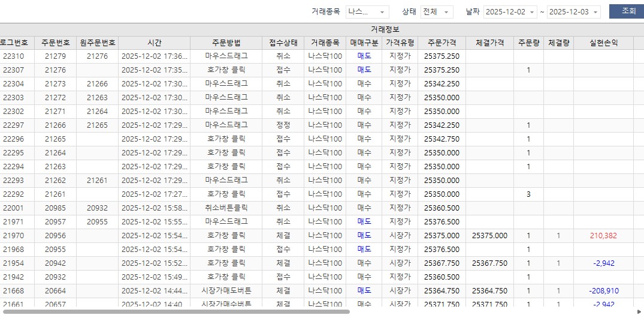Viewport: 644px width, 315px height.
Task: Open the end date picker 2025-12-03
Action: (574, 12)
